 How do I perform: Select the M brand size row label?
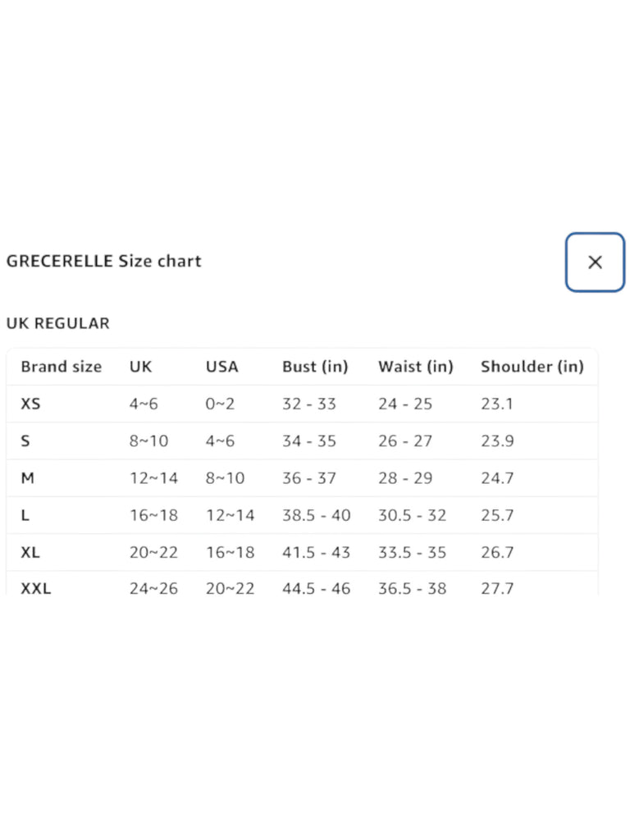pos(27,478)
